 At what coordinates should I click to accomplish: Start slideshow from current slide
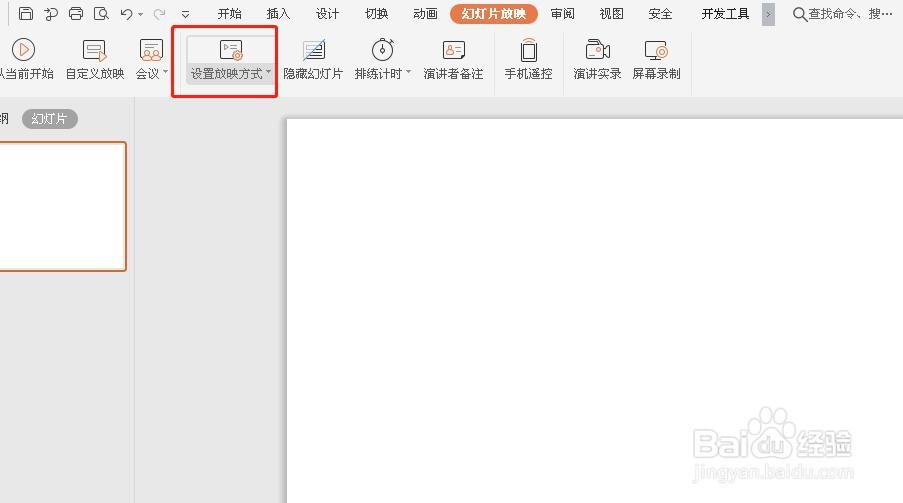click(x=25, y=59)
